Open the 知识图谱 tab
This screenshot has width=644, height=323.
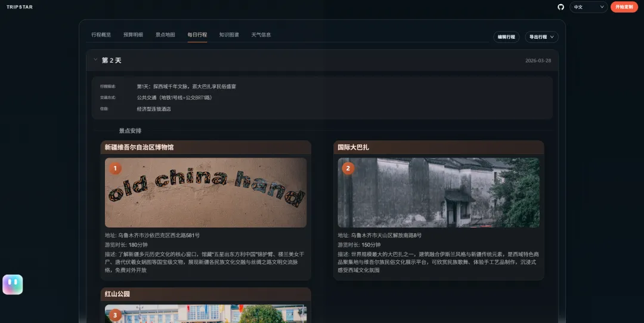(x=229, y=35)
